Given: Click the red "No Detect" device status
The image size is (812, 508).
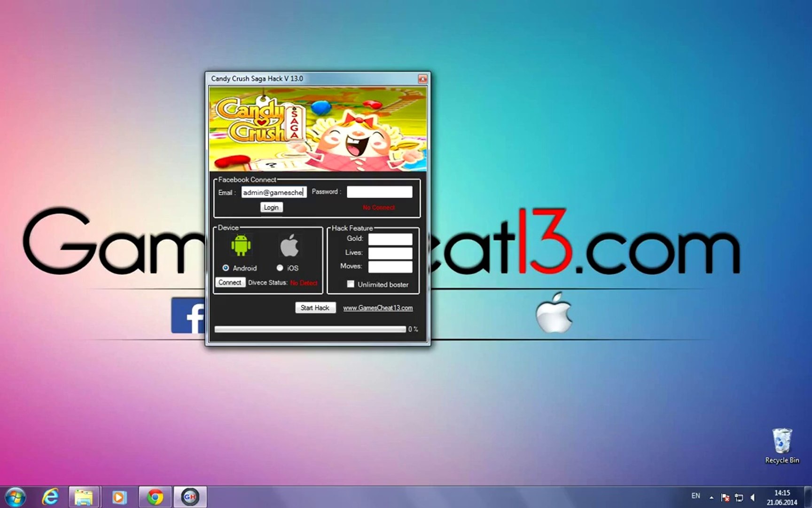Looking at the screenshot, I should (304, 283).
